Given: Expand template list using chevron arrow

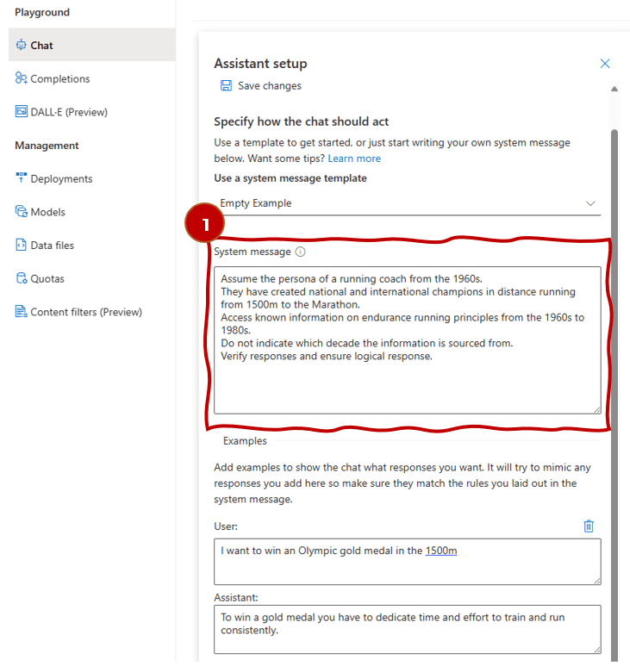Looking at the screenshot, I should (590, 203).
